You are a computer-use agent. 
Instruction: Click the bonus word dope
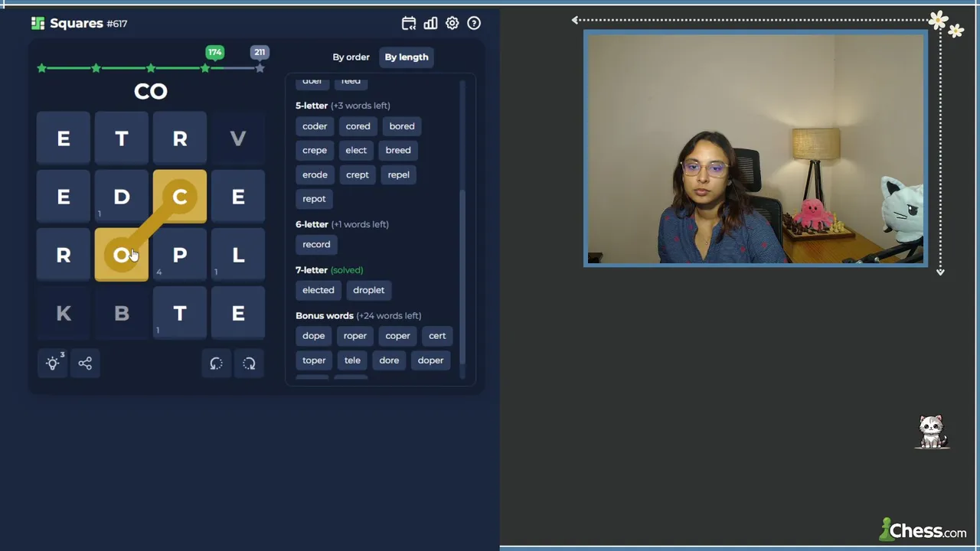pos(314,336)
